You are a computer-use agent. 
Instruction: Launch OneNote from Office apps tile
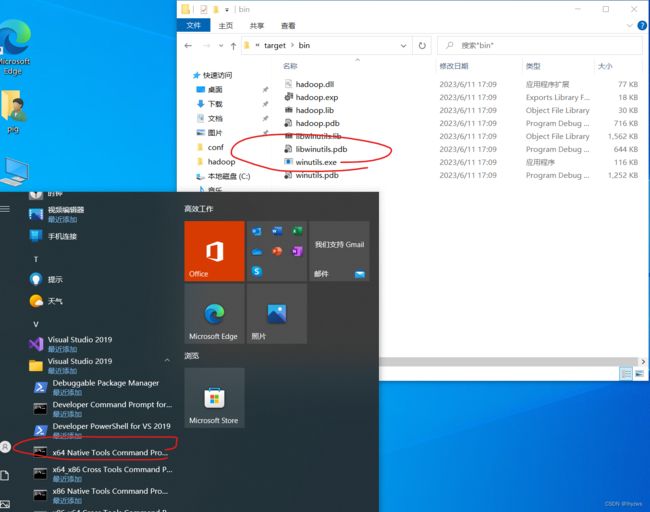click(x=297, y=251)
